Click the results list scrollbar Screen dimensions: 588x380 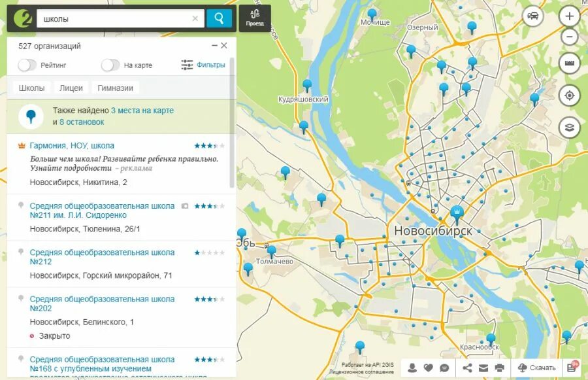(x=232, y=123)
